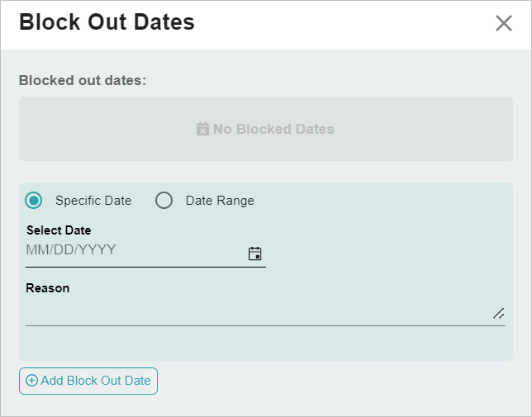Screen dimensions: 532x417
Task: Click the Specific Date option label
Action: [93, 201]
